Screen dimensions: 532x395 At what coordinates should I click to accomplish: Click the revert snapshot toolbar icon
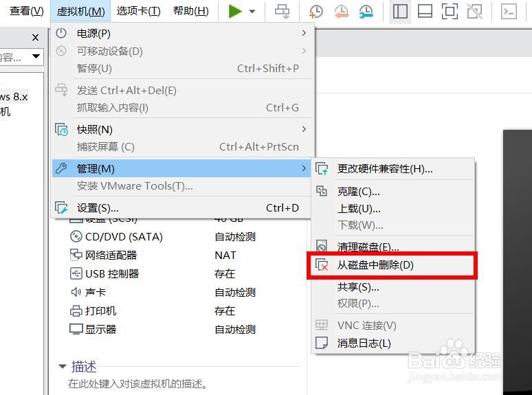[x=342, y=11]
